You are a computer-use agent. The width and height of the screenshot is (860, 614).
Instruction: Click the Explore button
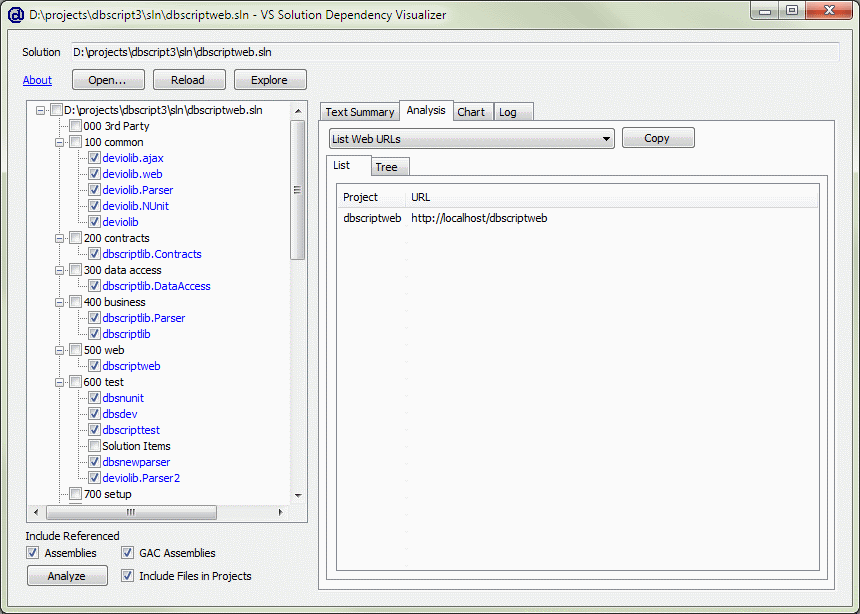270,80
